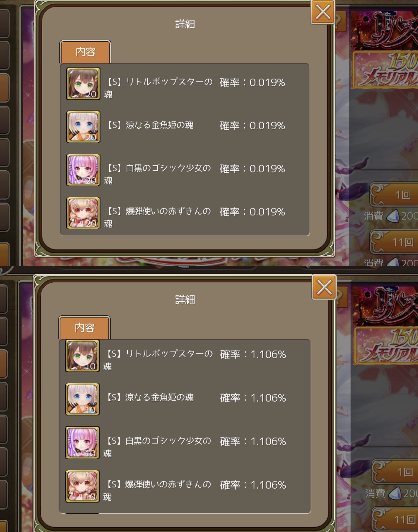Close the bottom 詳細 dialog
Viewport: 418px width, 532px height.
[324, 287]
